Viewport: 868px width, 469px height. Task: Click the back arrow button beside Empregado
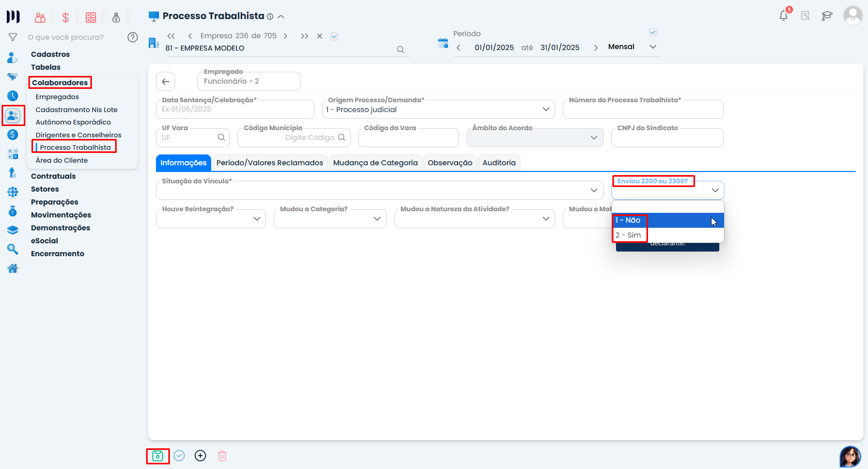(x=166, y=82)
